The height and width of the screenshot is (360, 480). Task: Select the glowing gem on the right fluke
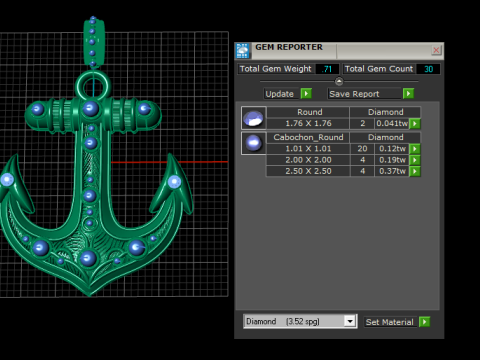pyautogui.click(x=174, y=182)
